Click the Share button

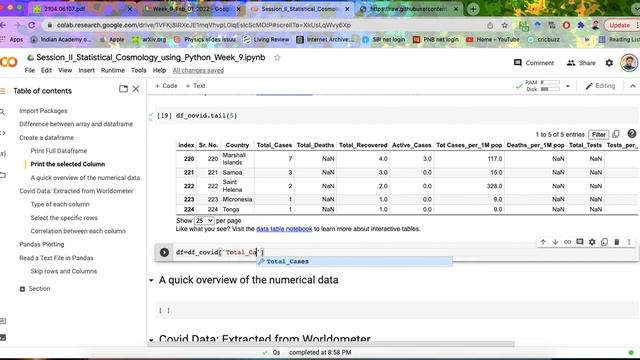(581, 63)
